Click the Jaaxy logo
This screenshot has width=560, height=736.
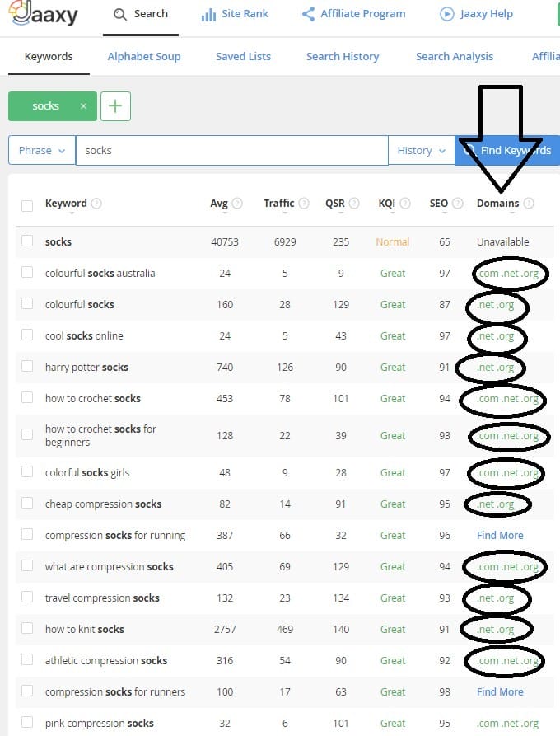click(x=43, y=14)
